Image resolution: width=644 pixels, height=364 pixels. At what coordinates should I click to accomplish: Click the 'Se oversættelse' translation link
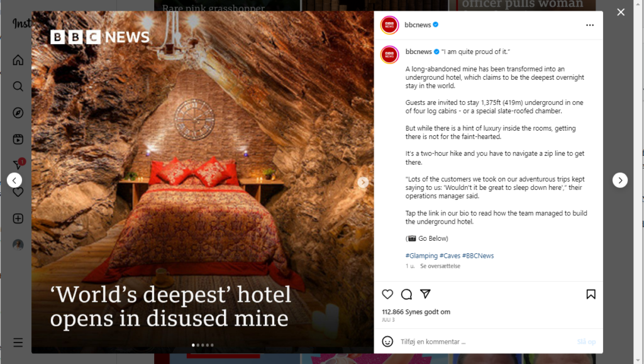click(440, 266)
